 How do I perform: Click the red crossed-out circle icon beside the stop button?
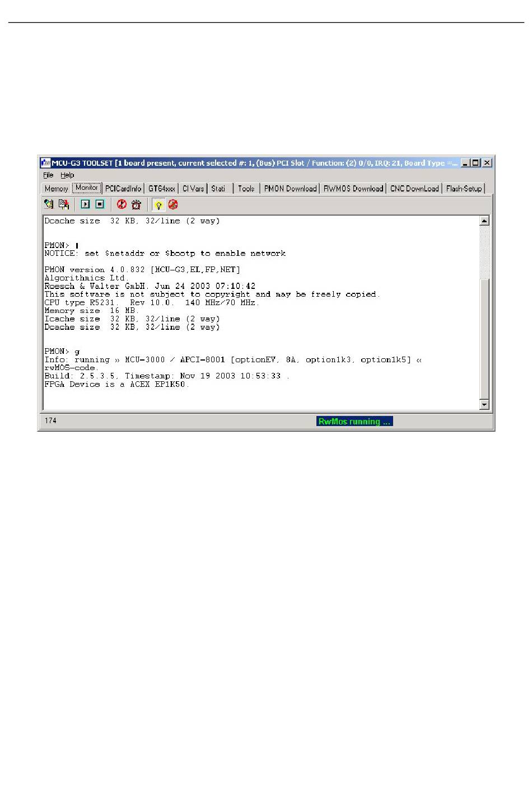122,204
